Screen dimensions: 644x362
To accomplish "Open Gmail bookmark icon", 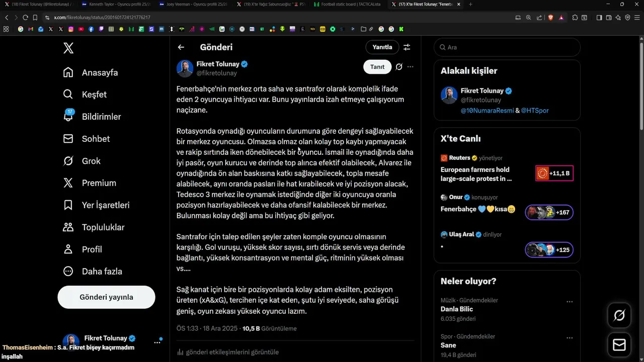I will tap(31, 29).
